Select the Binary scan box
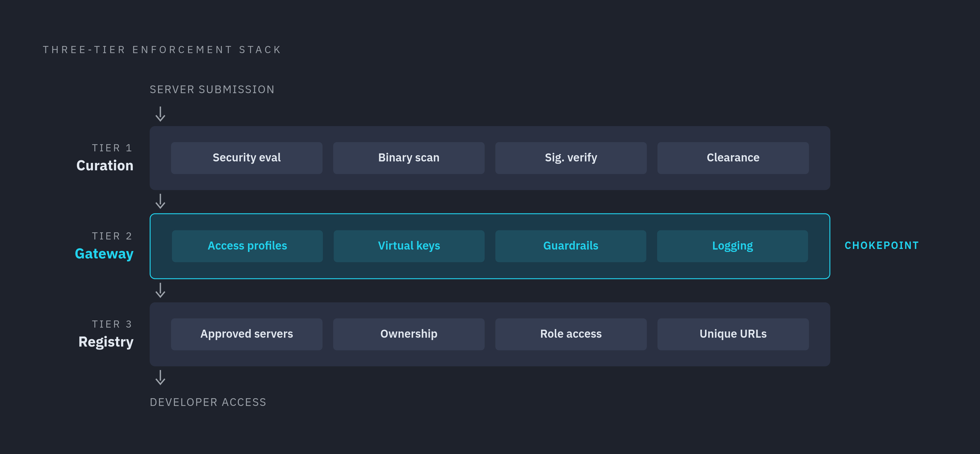This screenshot has height=454, width=980. 409,158
